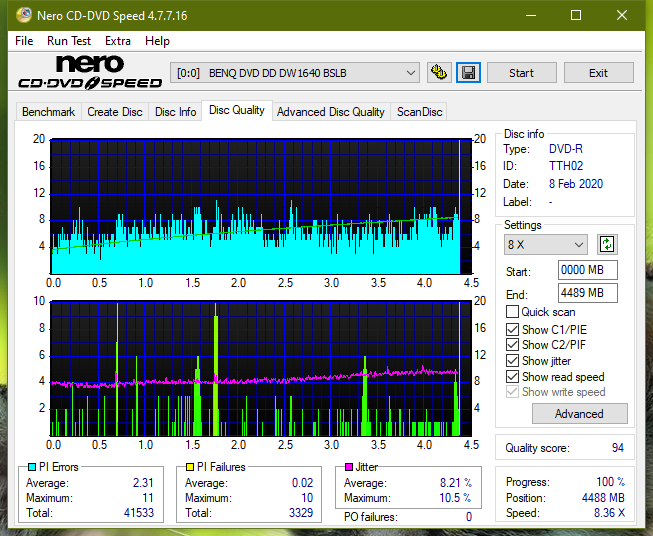653x536 pixels.
Task: Switch to the Benchmark tab
Action: (49, 112)
